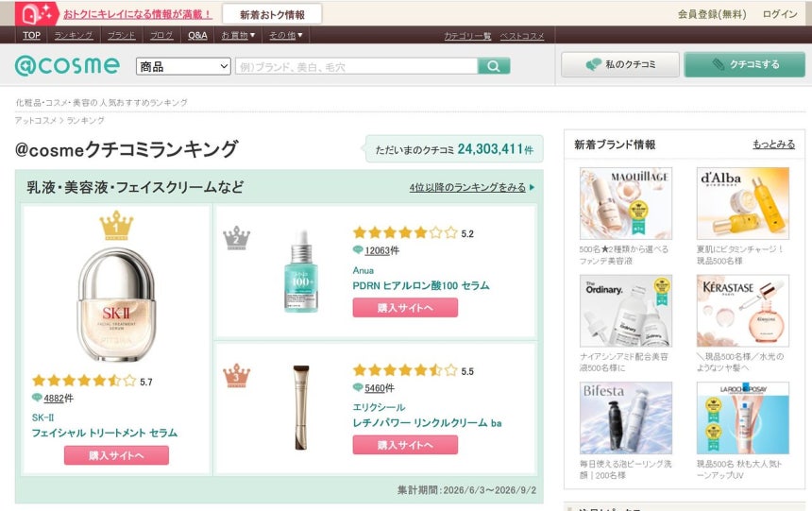The width and height of the screenshot is (812, 511).
Task: Click the pink shopping bag icon at top left
Action: click(37, 13)
